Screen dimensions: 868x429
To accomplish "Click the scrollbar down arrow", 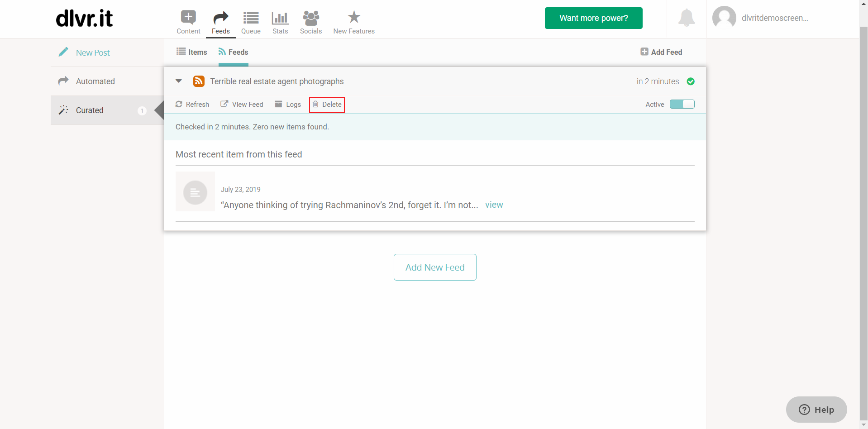I will point(863,425).
